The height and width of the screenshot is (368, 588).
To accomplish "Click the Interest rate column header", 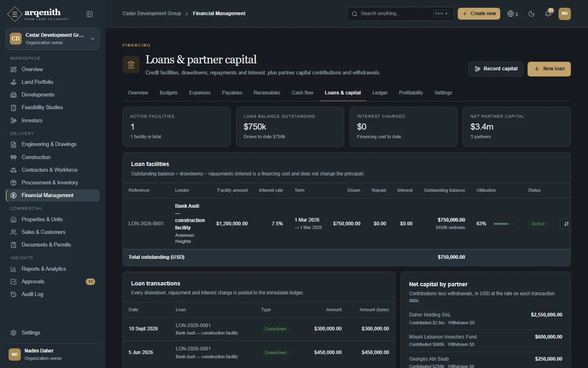I will (x=271, y=191).
